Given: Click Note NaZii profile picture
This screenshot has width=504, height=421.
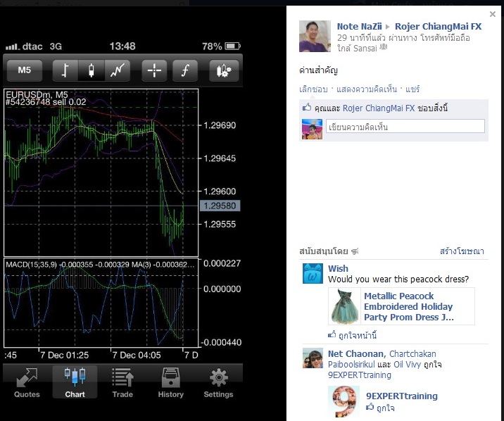Looking at the screenshot, I should tap(315, 37).
